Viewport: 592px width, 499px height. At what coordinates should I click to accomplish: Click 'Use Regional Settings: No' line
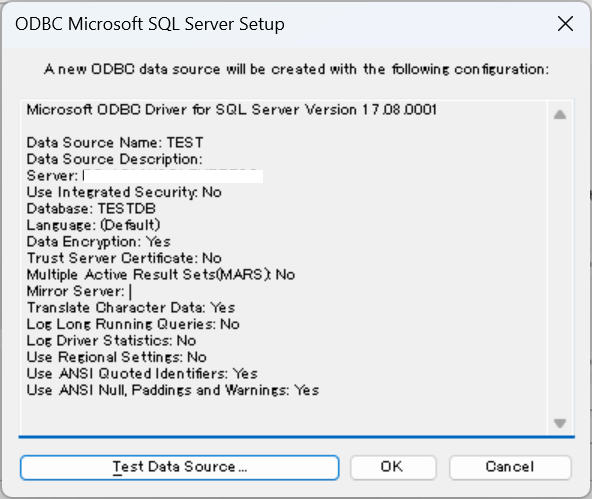pyautogui.click(x=117, y=357)
